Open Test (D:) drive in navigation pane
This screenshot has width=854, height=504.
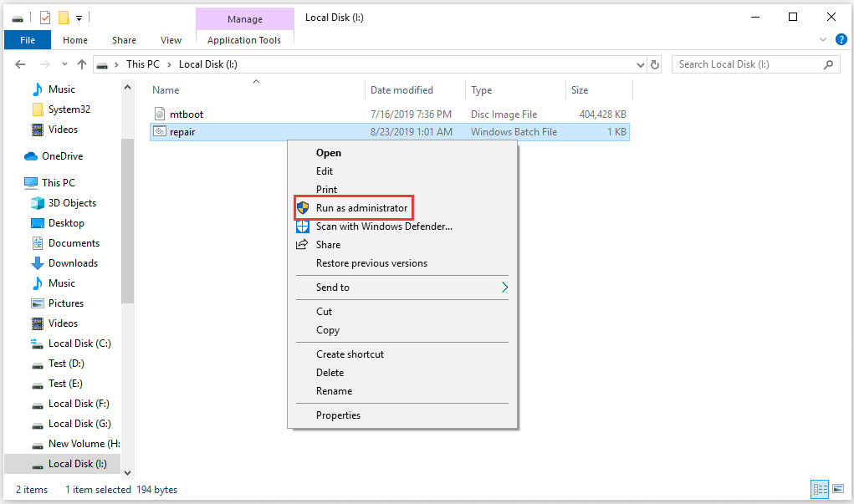point(66,364)
